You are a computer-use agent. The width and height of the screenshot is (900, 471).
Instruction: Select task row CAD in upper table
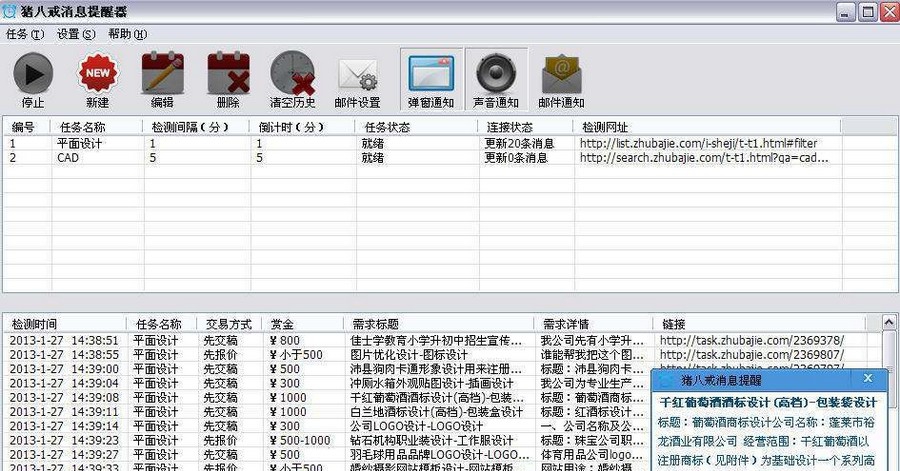422,158
